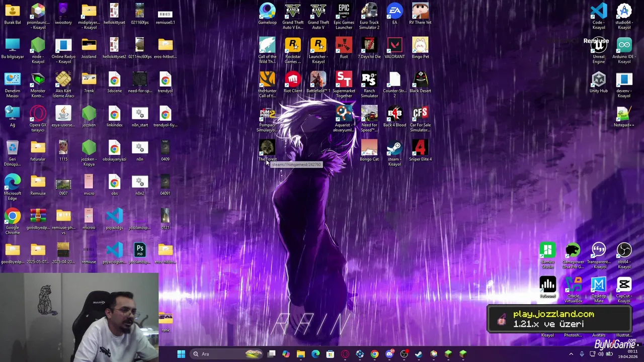Image resolution: width=644 pixels, height=362 pixels.
Task: Open Euro Truck Simulator 2 icon
Action: (x=369, y=16)
